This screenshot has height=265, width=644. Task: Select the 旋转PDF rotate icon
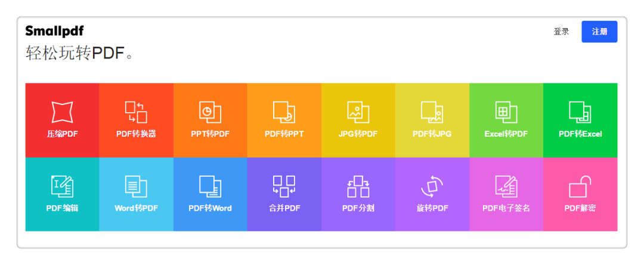pyautogui.click(x=432, y=186)
